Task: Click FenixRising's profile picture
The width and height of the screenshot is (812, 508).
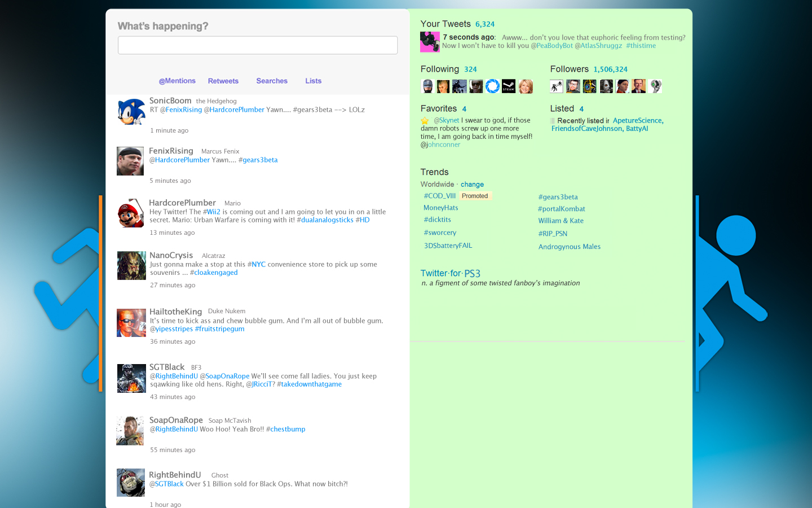Action: pos(130,161)
